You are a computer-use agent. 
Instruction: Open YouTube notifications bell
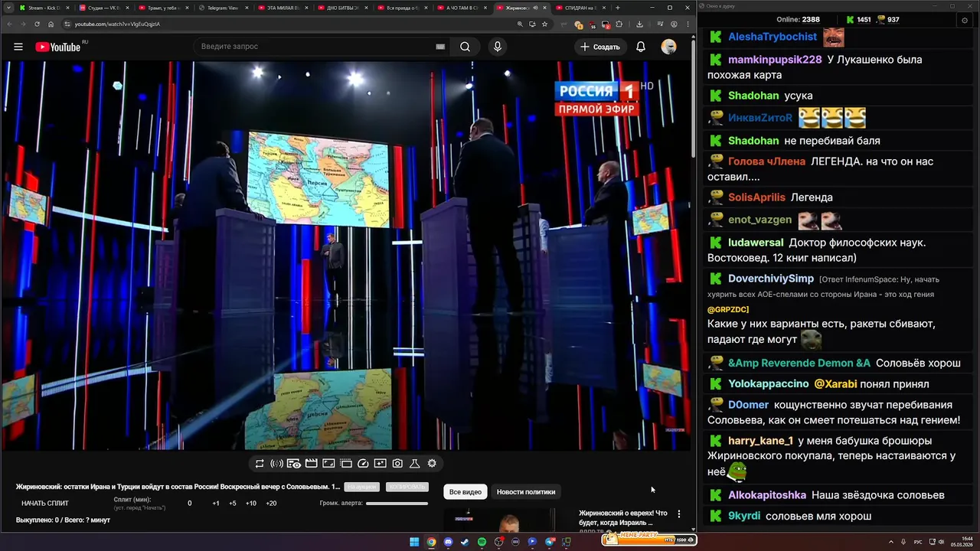[x=641, y=47]
